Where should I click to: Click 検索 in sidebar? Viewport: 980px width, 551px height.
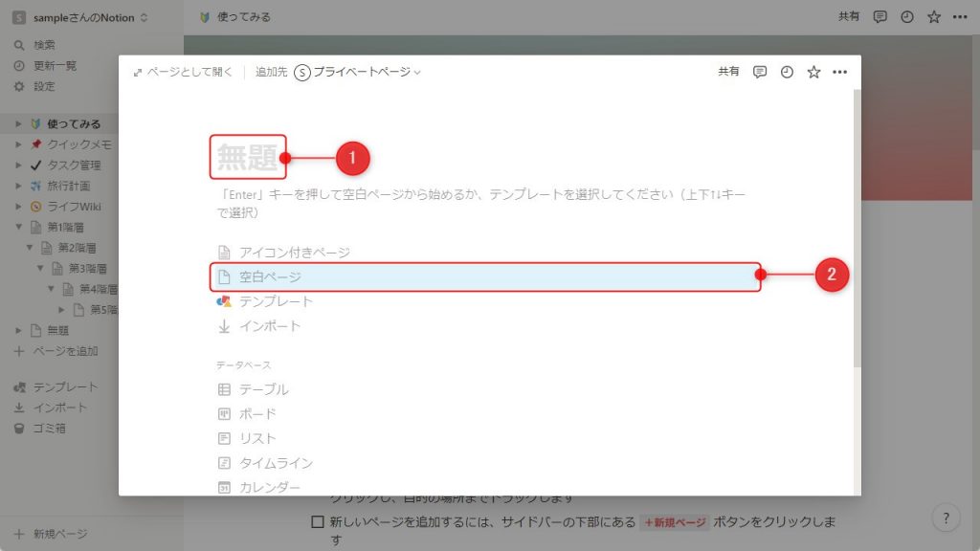click(x=44, y=45)
